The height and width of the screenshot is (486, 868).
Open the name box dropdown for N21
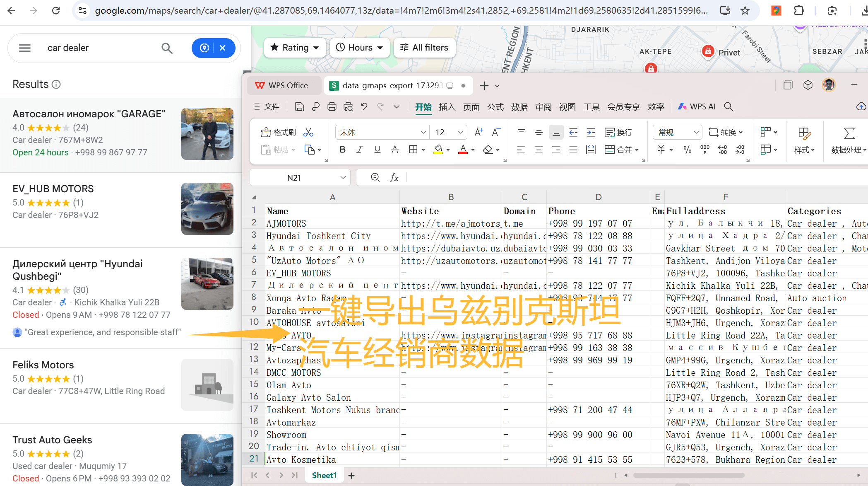(343, 178)
